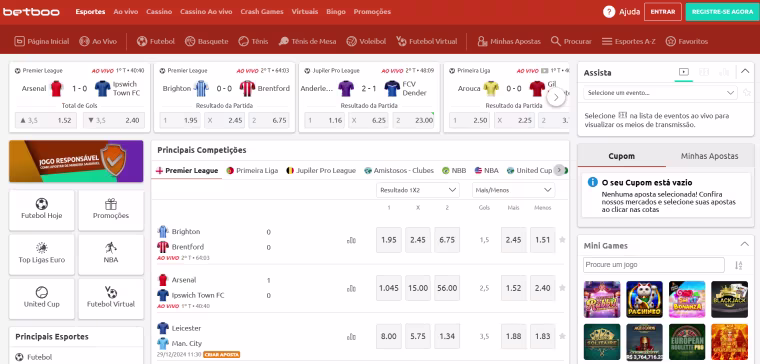
Task: Open NBA shortcut tile
Action: point(111,254)
